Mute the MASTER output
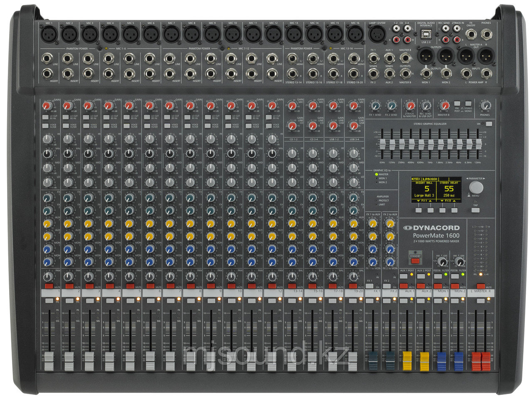This screenshot has height=409, width=532. pos(481,286)
